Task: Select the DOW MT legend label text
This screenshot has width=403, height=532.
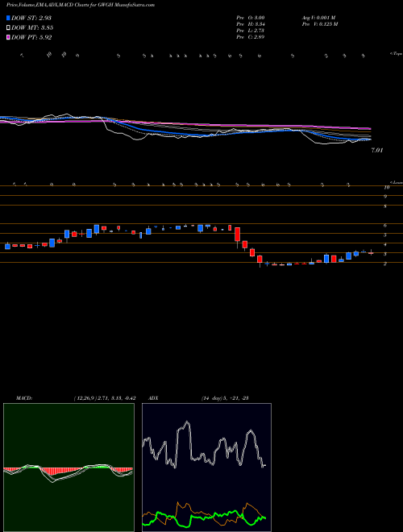Action: tap(32, 28)
